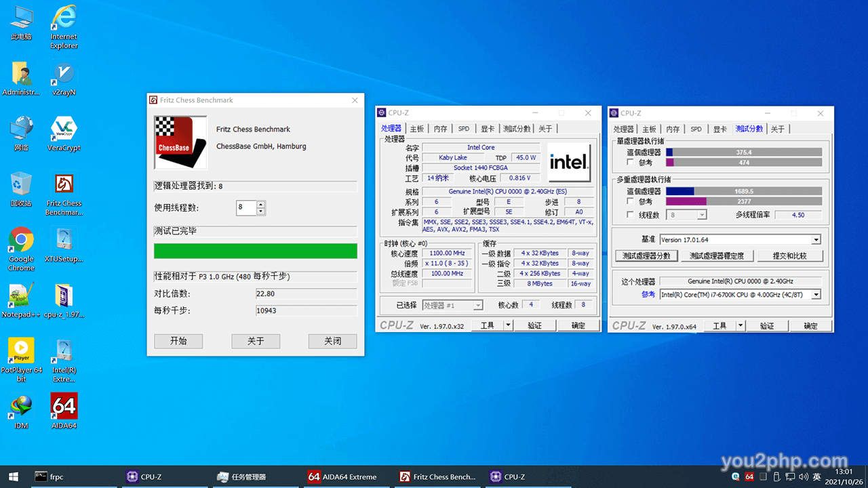The height and width of the screenshot is (488, 868).
Task: Open the 此电脑 desktop icon
Action: click(22, 22)
